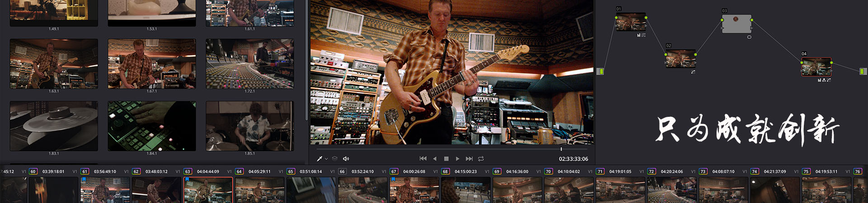
Task: Select the highlighted clip 63 thumbnail
Action: [208, 190]
